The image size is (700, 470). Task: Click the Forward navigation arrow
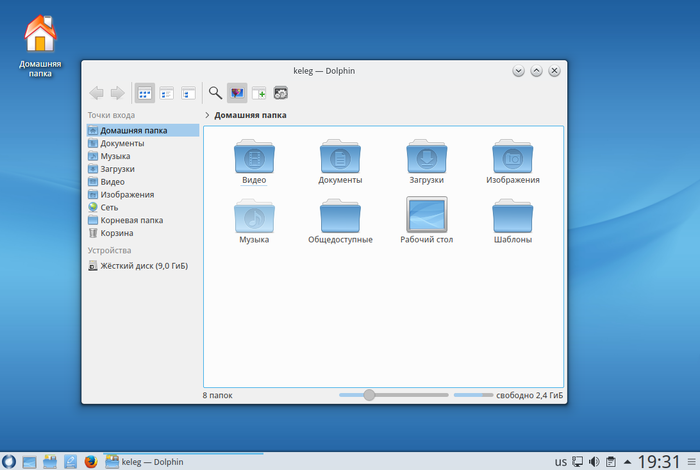coord(117,93)
